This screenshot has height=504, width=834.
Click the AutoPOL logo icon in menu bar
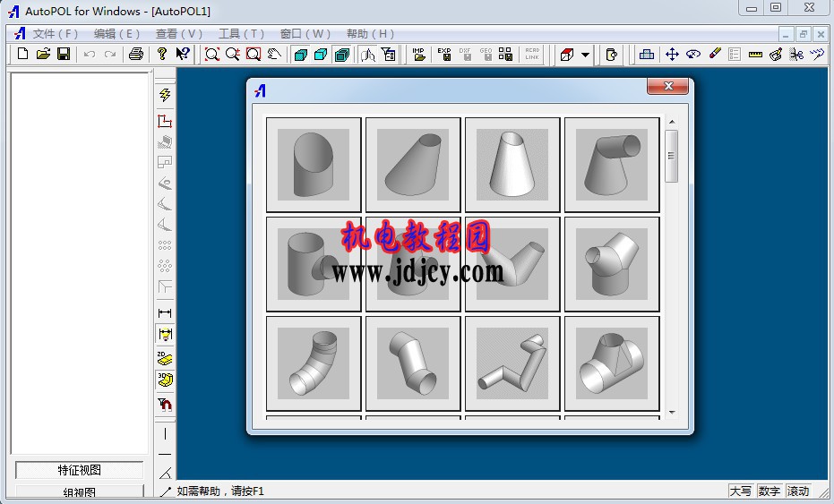click(x=20, y=33)
